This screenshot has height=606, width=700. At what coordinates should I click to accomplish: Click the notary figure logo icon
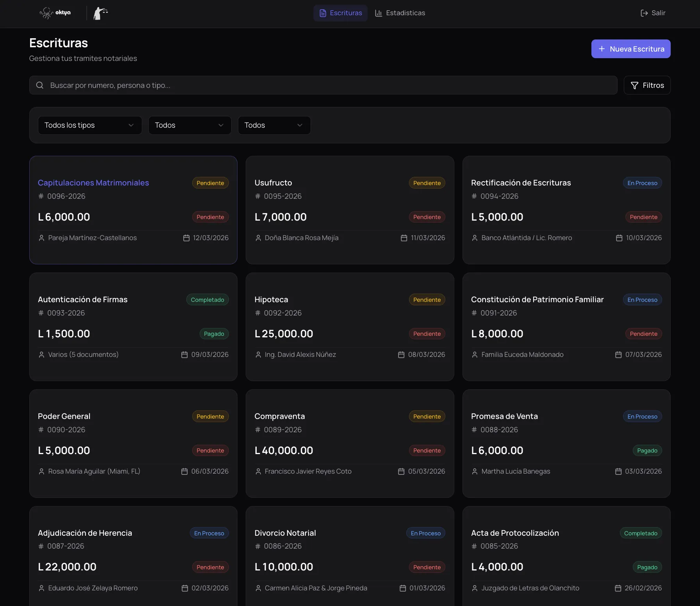100,13
